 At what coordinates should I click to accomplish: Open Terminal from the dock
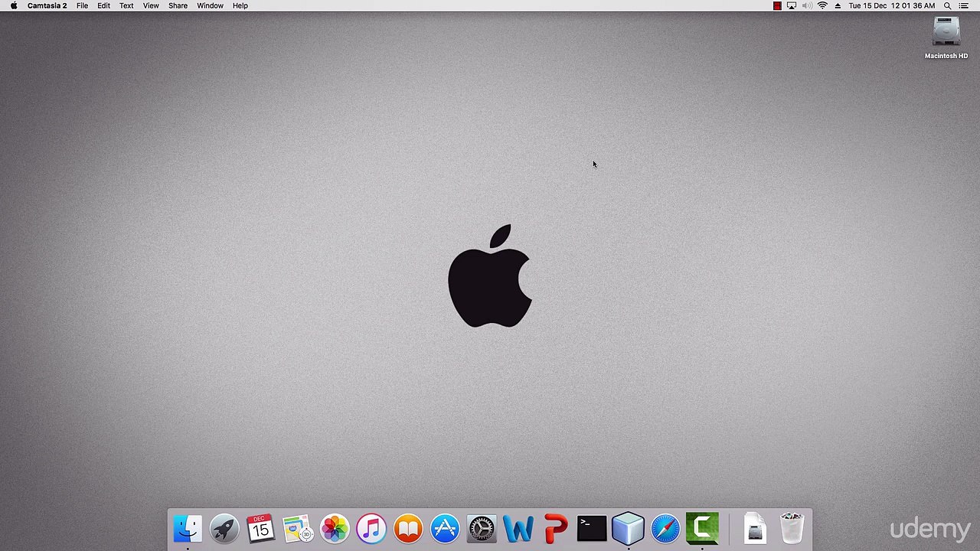point(592,529)
